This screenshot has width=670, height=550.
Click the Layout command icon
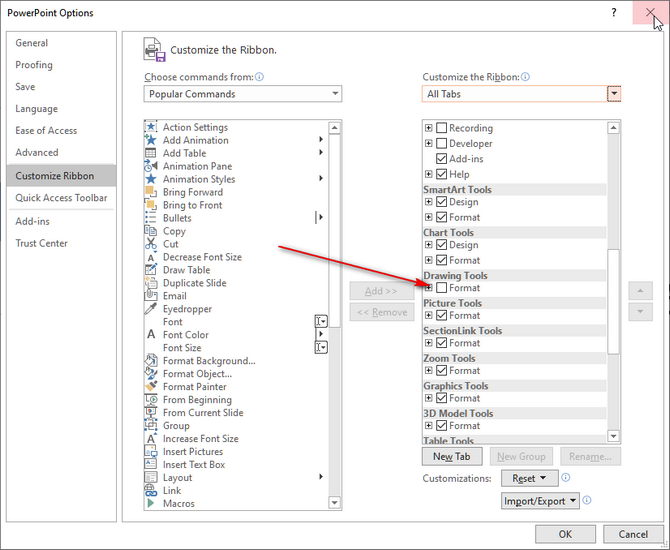[150, 477]
